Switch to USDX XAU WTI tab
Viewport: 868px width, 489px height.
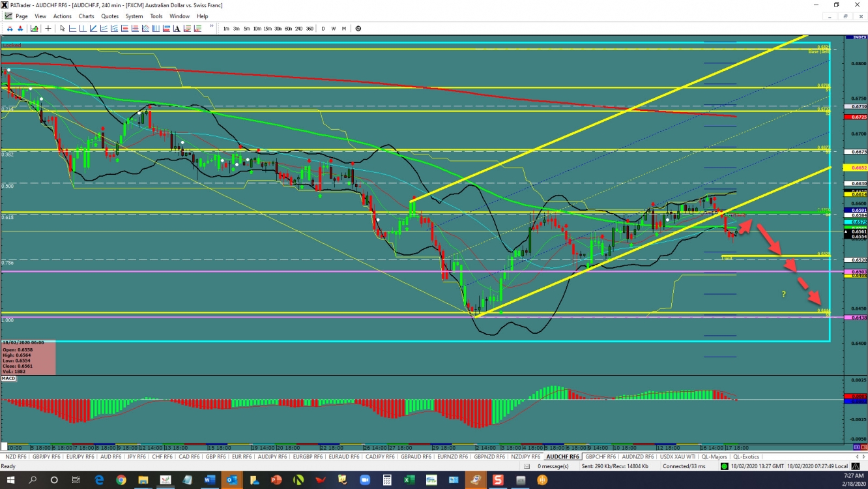click(x=678, y=456)
